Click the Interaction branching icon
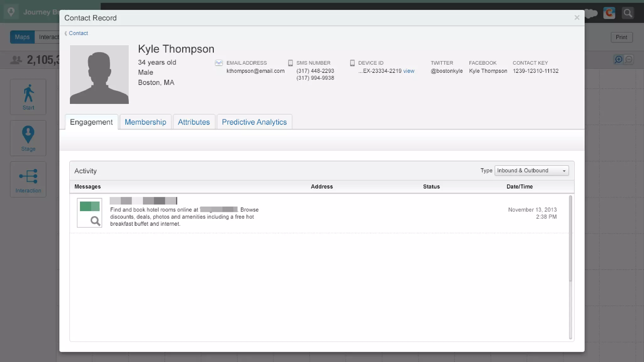The image size is (644, 362). tap(28, 176)
